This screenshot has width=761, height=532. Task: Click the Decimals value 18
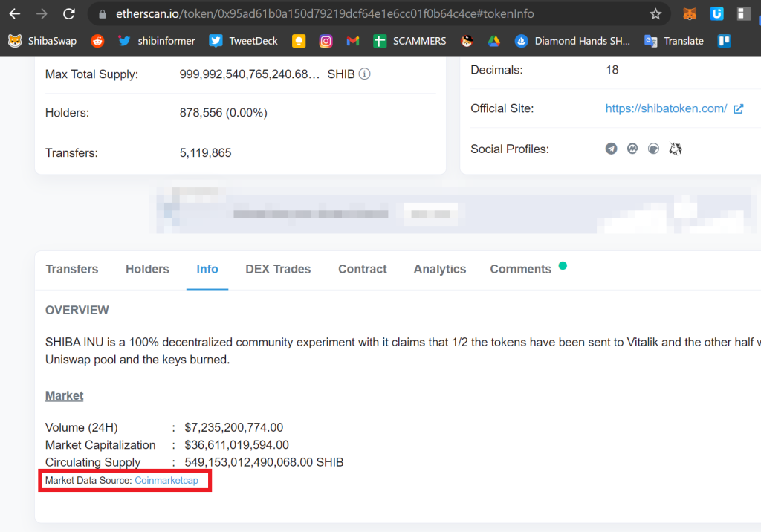click(612, 70)
